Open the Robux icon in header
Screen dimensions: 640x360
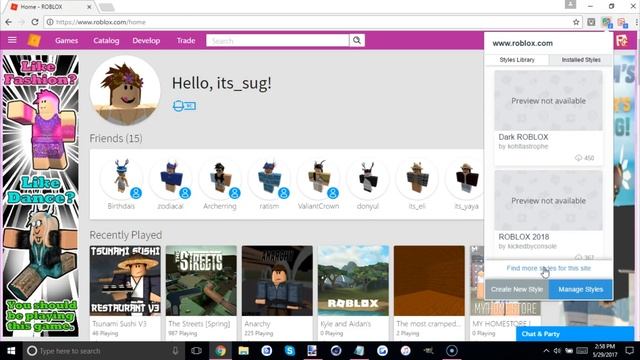coord(622,40)
